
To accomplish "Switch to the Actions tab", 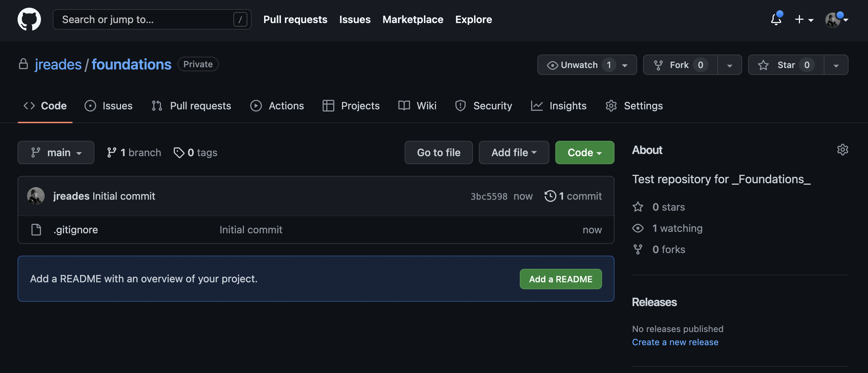I will [x=277, y=106].
